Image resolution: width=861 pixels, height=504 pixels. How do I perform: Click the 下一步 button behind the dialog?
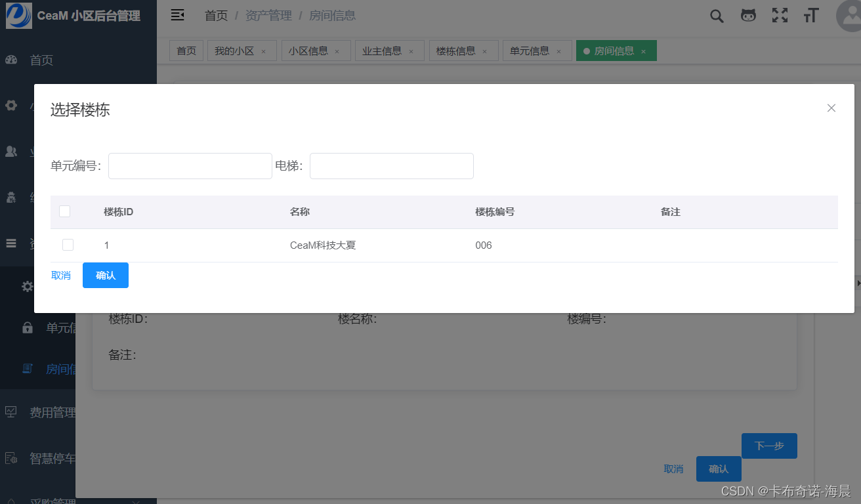click(x=769, y=446)
